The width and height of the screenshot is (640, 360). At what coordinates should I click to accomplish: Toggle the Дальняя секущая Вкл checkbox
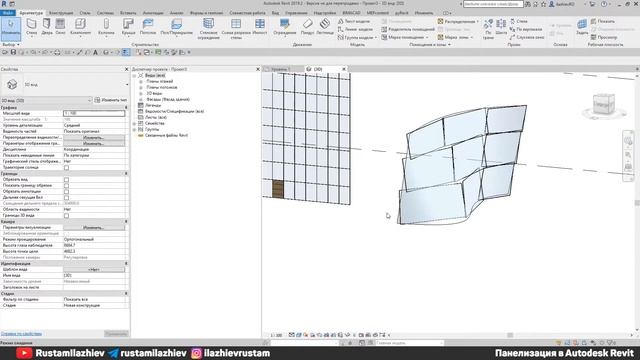coord(67,198)
